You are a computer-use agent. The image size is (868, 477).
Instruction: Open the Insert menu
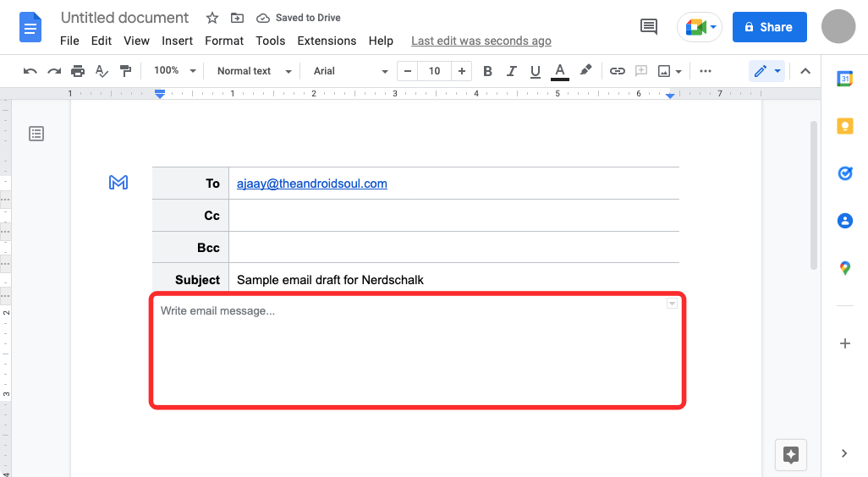pos(177,41)
